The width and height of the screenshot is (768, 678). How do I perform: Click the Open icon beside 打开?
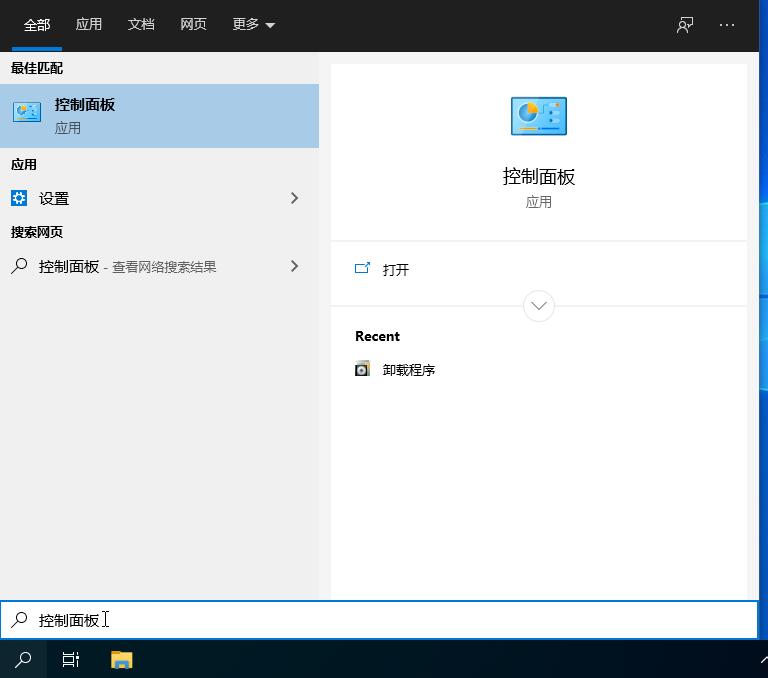pyautogui.click(x=362, y=269)
